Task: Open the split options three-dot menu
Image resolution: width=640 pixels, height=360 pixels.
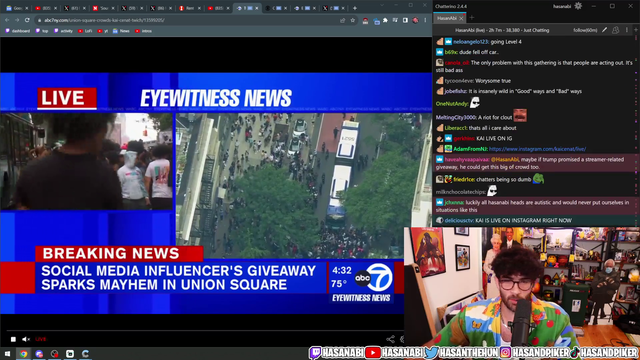Action: point(627,30)
